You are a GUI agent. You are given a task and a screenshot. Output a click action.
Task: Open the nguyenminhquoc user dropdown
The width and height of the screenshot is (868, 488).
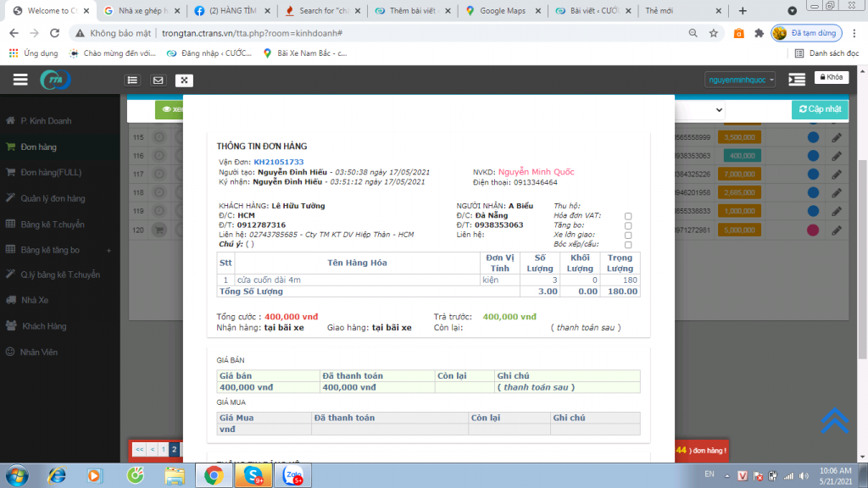740,80
